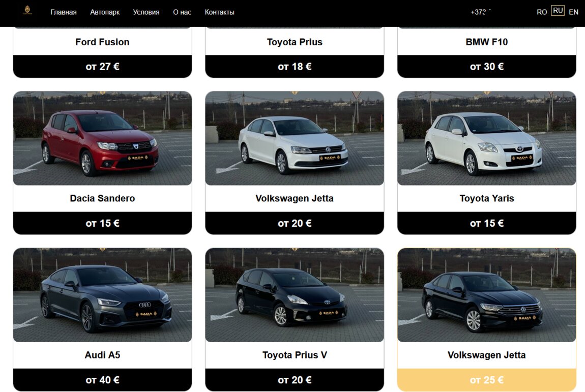This screenshot has width=585, height=392.
Task: Select the RU language option
Action: (558, 11)
